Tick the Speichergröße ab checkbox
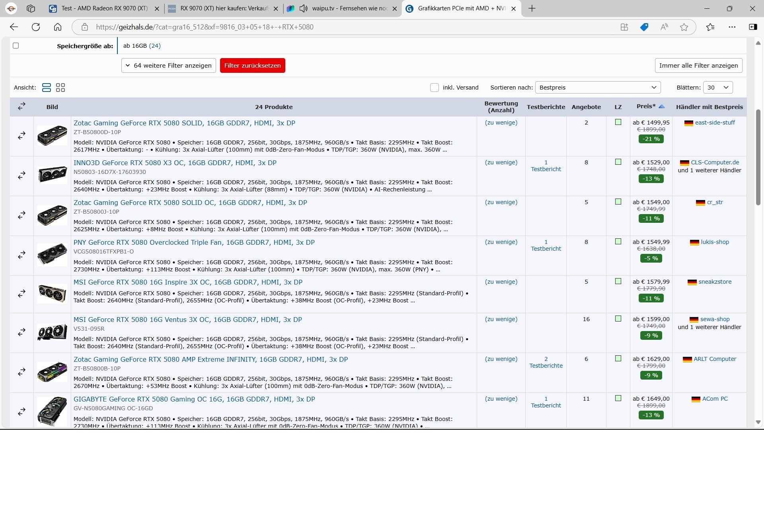This screenshot has width=764, height=532. [x=16, y=46]
